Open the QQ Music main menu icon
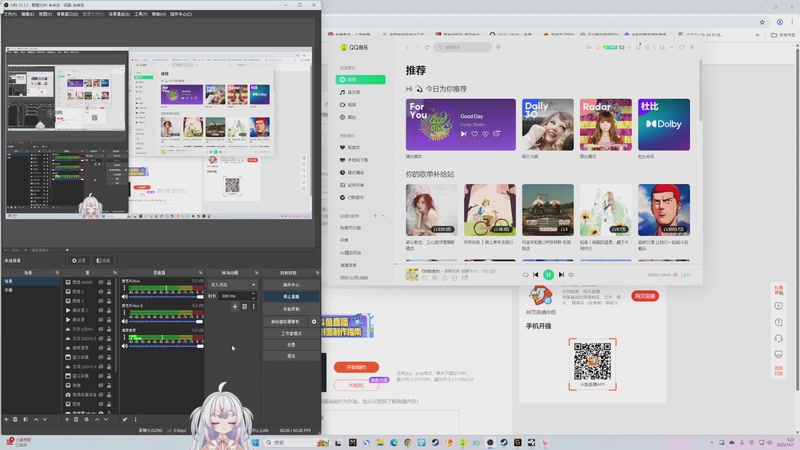The width and height of the screenshot is (800, 450). pyautogui.click(x=647, y=47)
